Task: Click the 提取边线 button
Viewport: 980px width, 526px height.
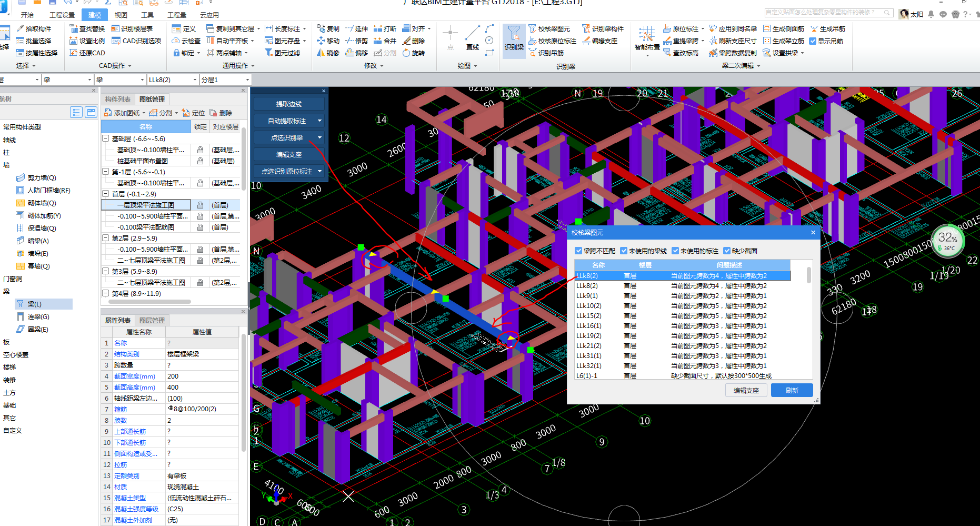Action: (289, 104)
